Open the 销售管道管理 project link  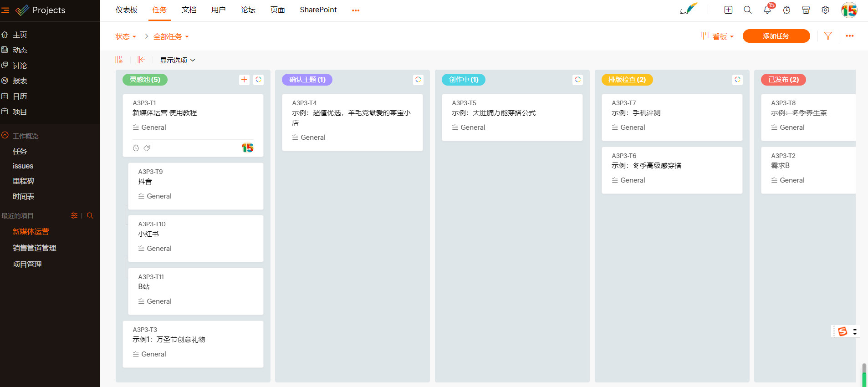35,248
